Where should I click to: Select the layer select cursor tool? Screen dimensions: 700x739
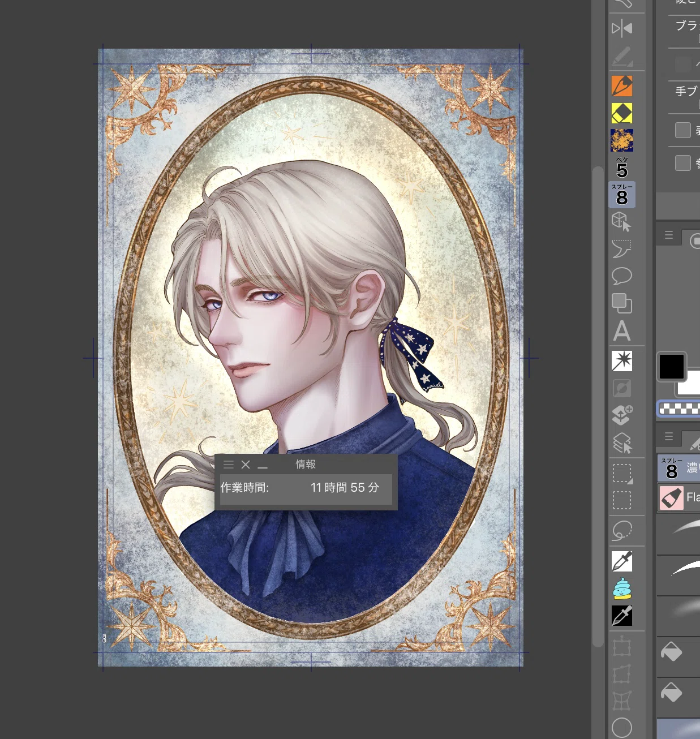pos(622,443)
